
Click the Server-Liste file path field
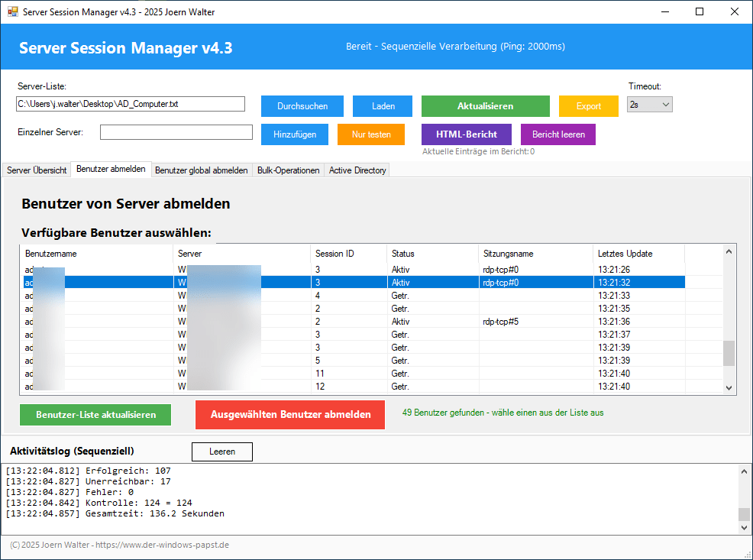131,104
